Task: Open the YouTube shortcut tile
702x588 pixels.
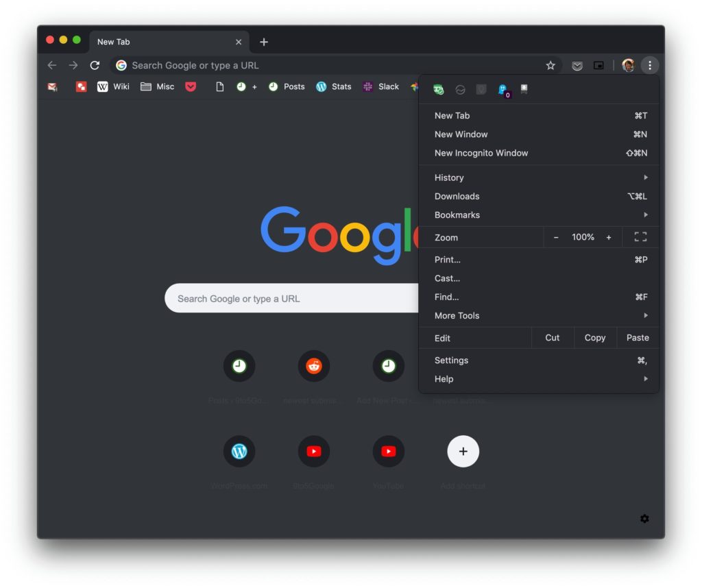Action: tap(389, 451)
